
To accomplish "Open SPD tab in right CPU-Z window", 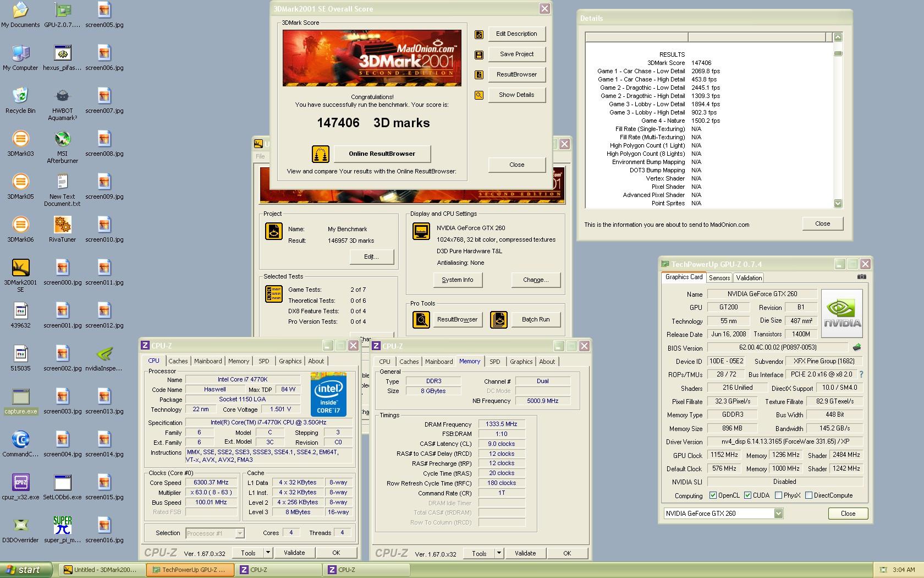I will tap(495, 362).
